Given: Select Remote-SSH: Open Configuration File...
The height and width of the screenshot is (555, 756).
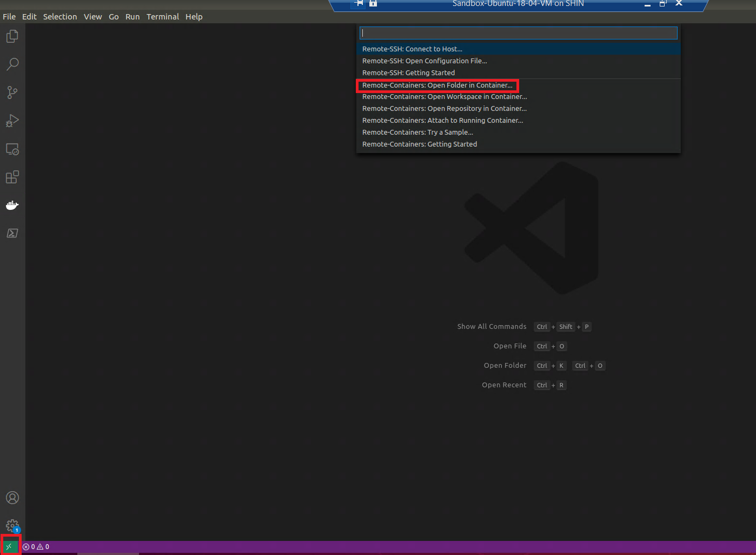Looking at the screenshot, I should 519,61.
